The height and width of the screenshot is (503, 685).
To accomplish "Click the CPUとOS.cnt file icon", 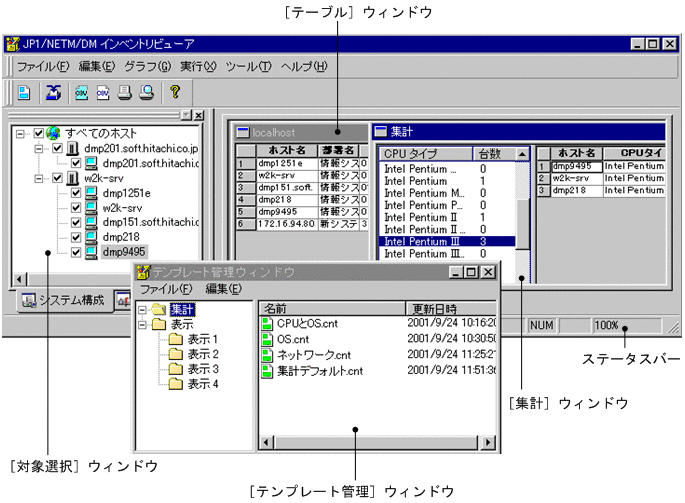I will pyautogui.click(x=267, y=323).
